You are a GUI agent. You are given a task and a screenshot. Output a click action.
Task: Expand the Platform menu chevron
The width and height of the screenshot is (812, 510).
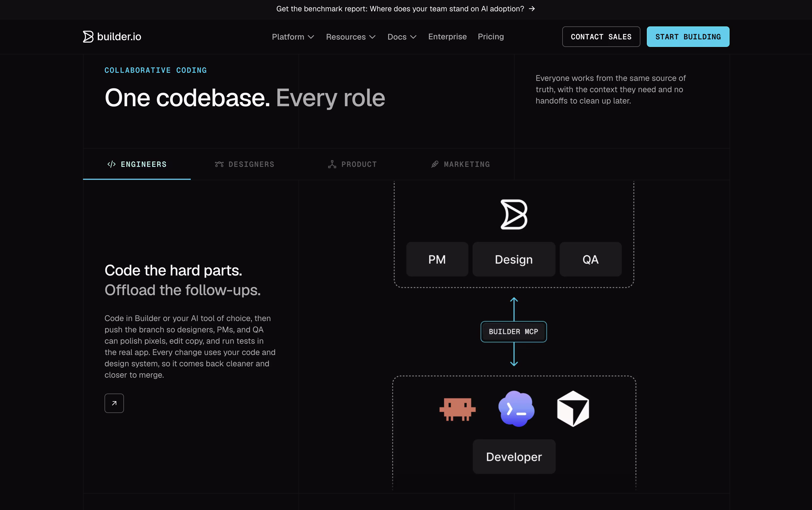[x=311, y=37]
